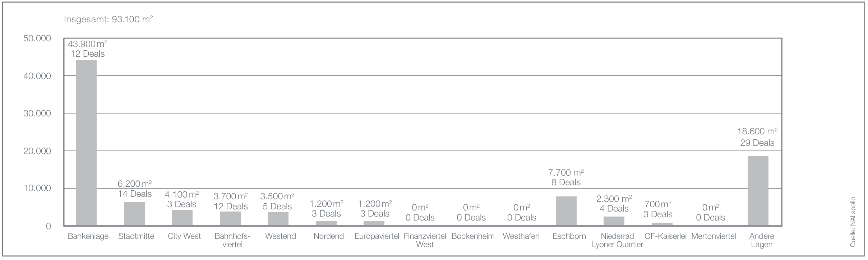Select the 50.000 y-axis value
868x260 pixels.
(x=37, y=38)
